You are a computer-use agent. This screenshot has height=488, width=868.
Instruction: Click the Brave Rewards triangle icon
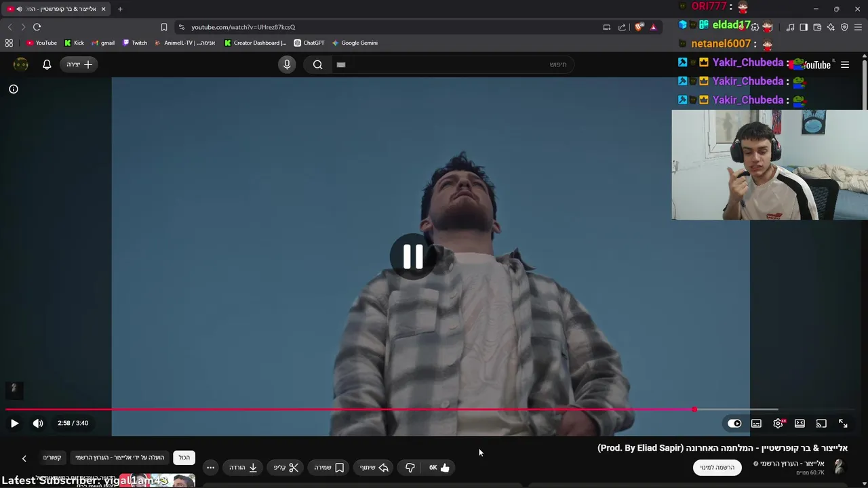pyautogui.click(x=653, y=27)
